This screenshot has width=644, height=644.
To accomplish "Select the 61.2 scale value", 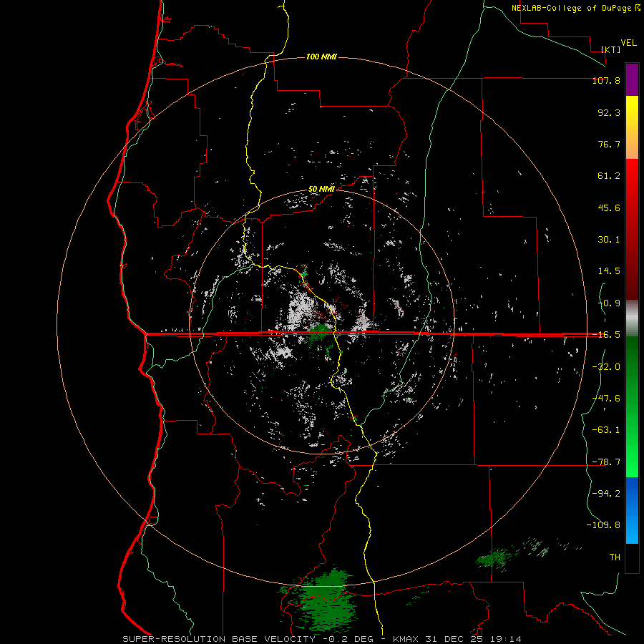I will point(609,176).
